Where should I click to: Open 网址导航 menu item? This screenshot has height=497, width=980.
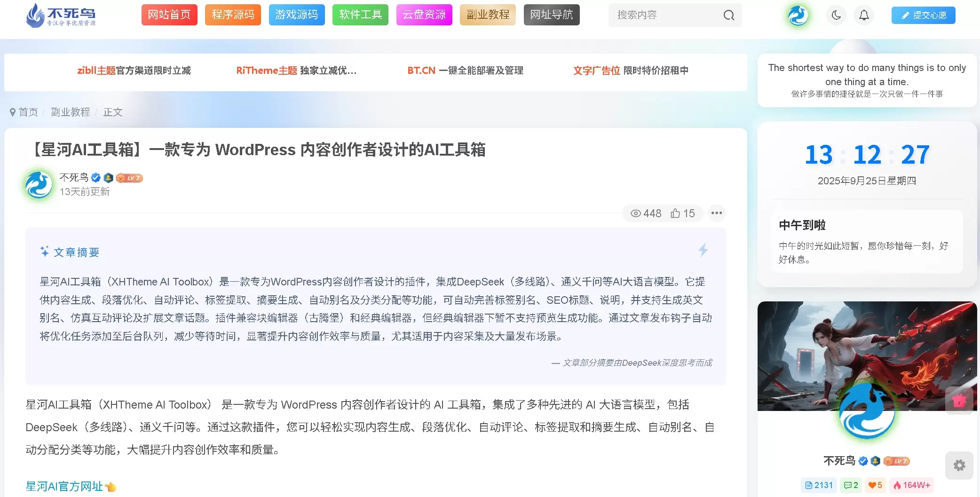point(552,15)
